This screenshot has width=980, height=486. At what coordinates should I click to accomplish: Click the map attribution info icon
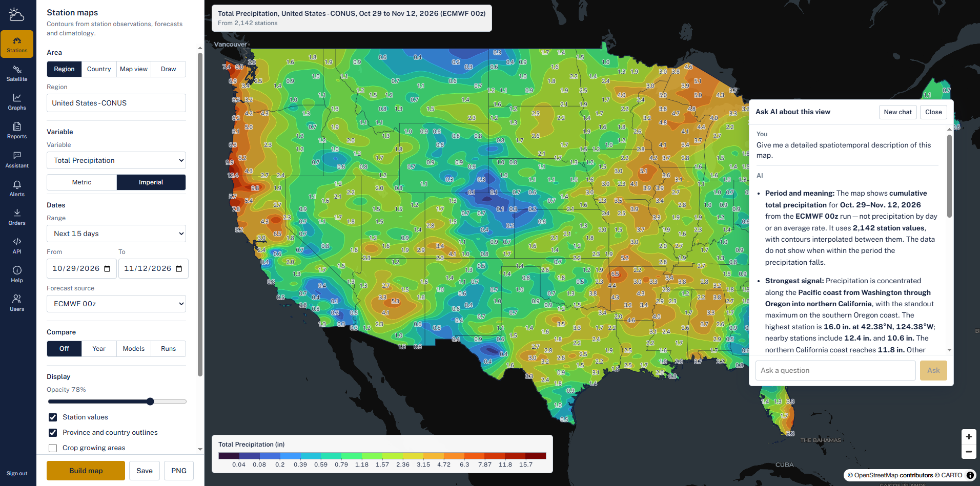pos(970,475)
